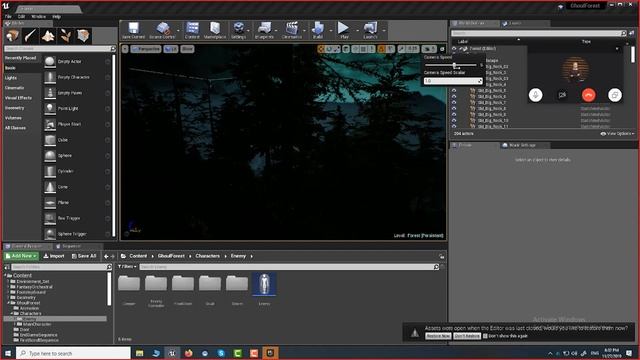
Task: Open the Help menu
Action: click(57, 17)
